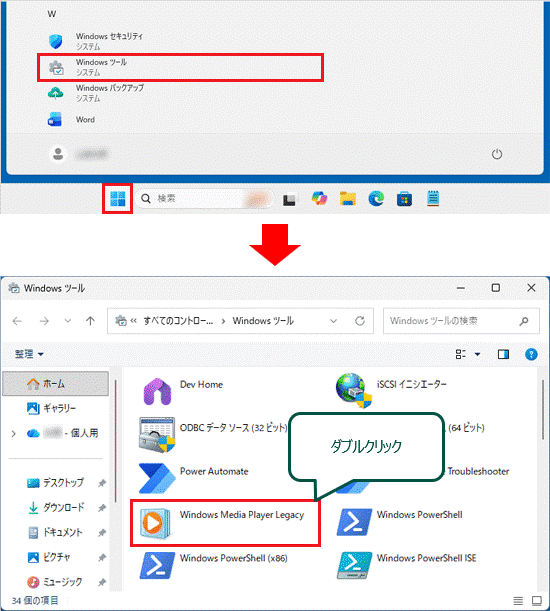Open Microsoft Store from taskbar

point(405,199)
